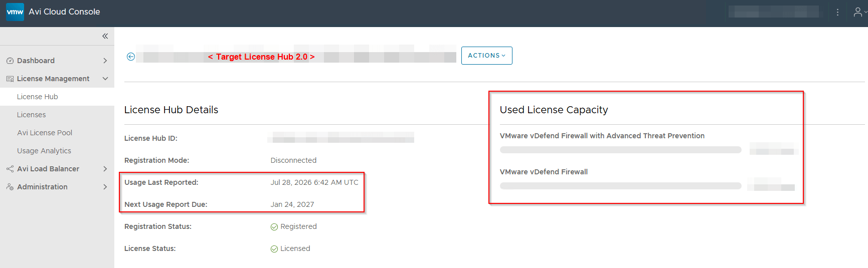Click the Registered status text
Image resolution: width=868 pixels, height=268 pixels.
pyautogui.click(x=298, y=226)
